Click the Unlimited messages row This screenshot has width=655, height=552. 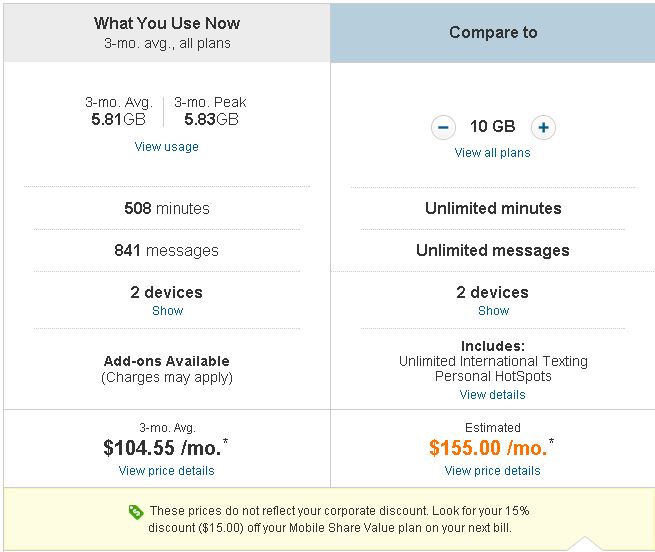pyautogui.click(x=493, y=250)
